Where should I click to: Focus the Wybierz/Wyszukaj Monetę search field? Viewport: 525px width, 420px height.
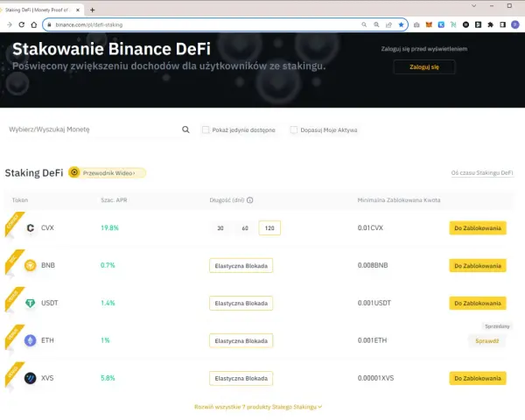(x=94, y=129)
